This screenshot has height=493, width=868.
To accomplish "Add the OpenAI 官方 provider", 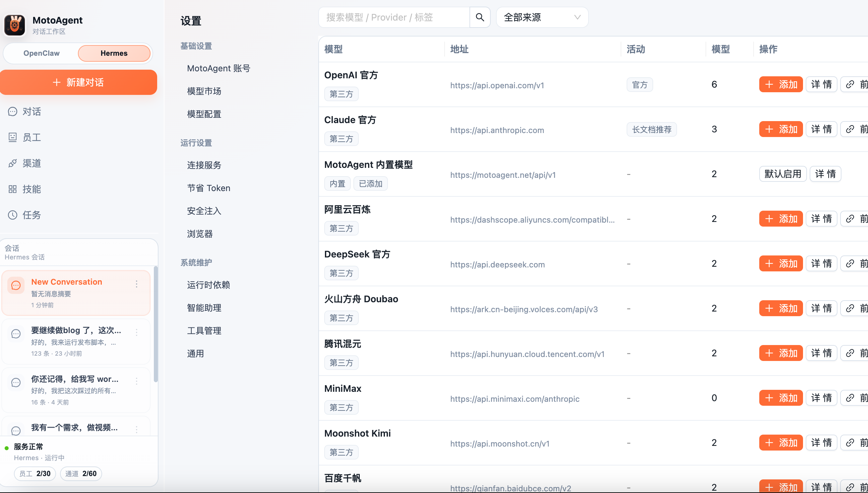I will click(781, 84).
